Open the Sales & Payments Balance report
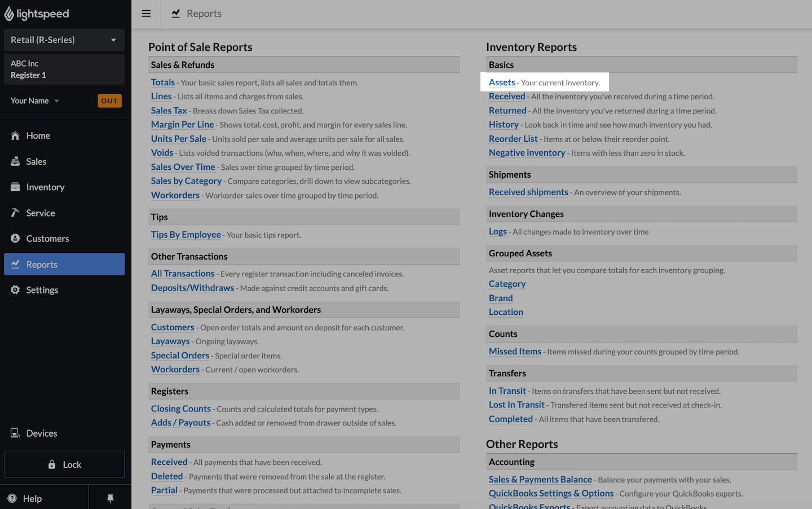 pos(540,480)
